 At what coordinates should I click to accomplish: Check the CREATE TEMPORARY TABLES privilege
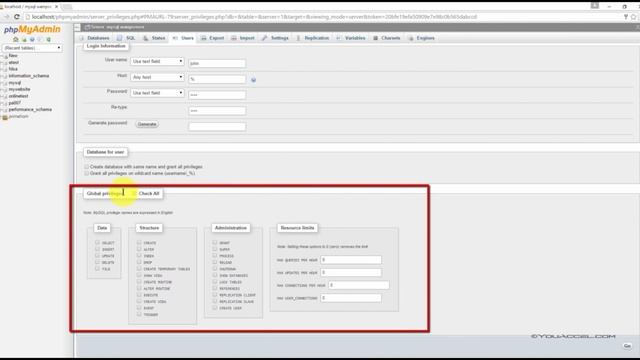pos(139,269)
